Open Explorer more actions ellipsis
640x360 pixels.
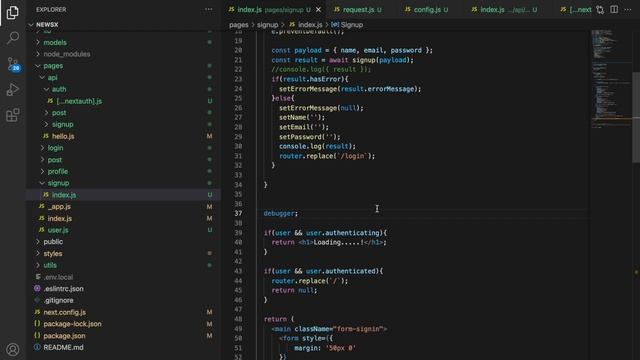click(x=209, y=9)
